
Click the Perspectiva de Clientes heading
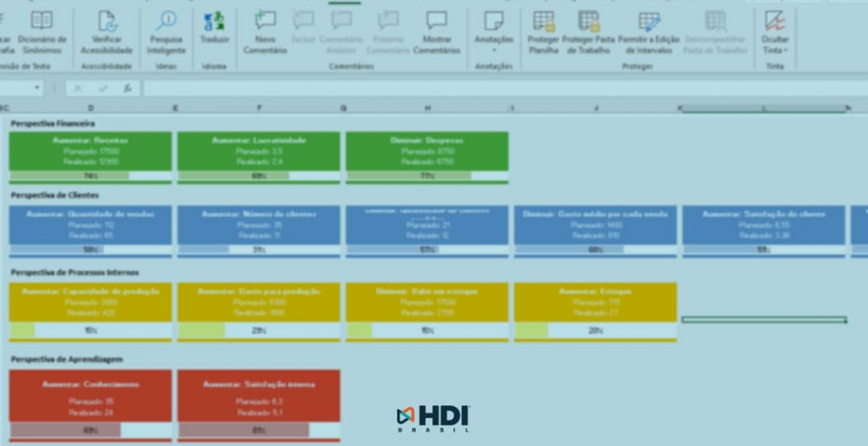point(55,195)
